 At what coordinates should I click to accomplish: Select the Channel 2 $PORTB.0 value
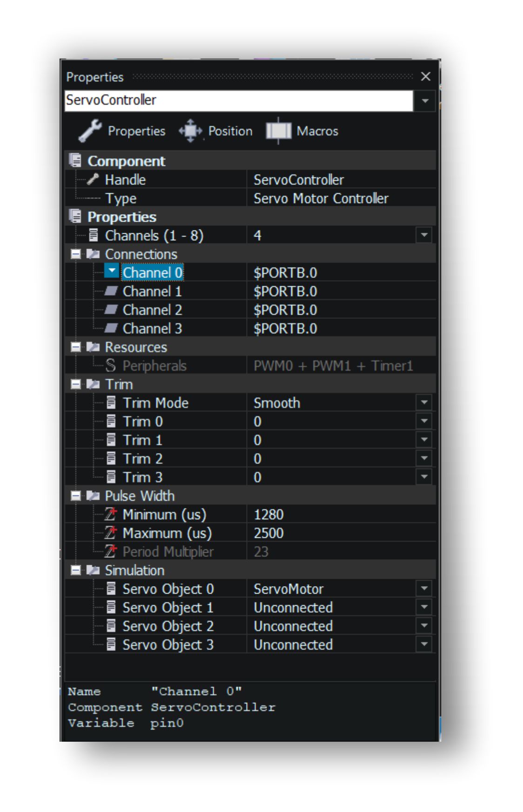click(x=285, y=310)
